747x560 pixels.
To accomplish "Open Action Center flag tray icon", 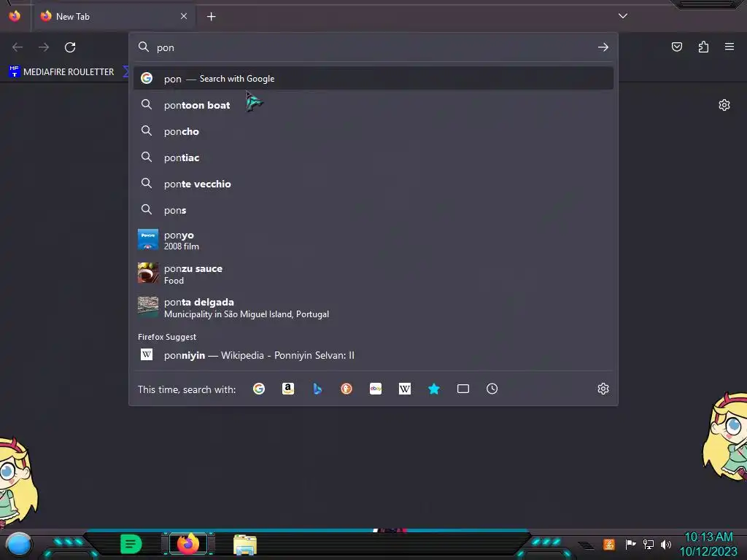I will pos(630,544).
